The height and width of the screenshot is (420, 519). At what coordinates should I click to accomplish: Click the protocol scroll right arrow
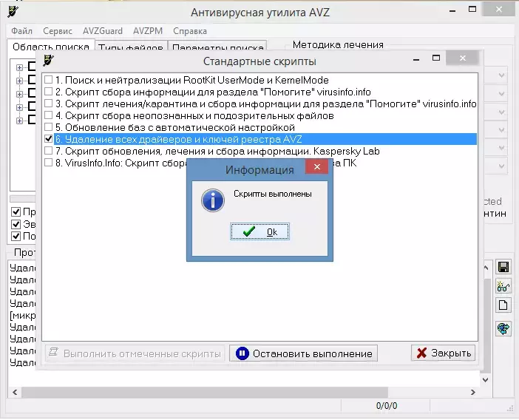pyautogui.click(x=473, y=392)
